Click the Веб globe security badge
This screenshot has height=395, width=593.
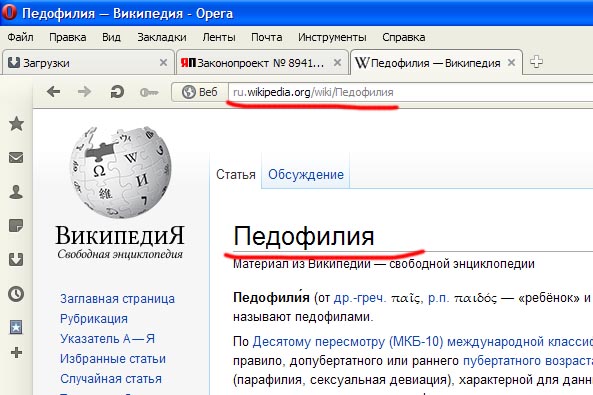(199, 92)
